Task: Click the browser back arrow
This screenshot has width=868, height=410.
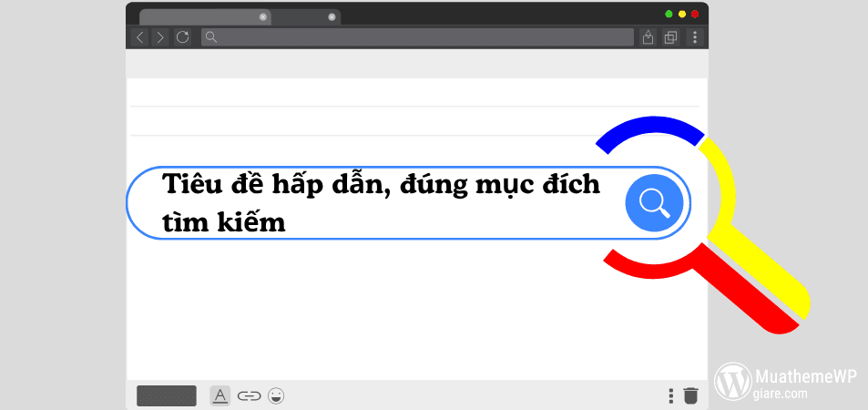Action: pos(139,37)
